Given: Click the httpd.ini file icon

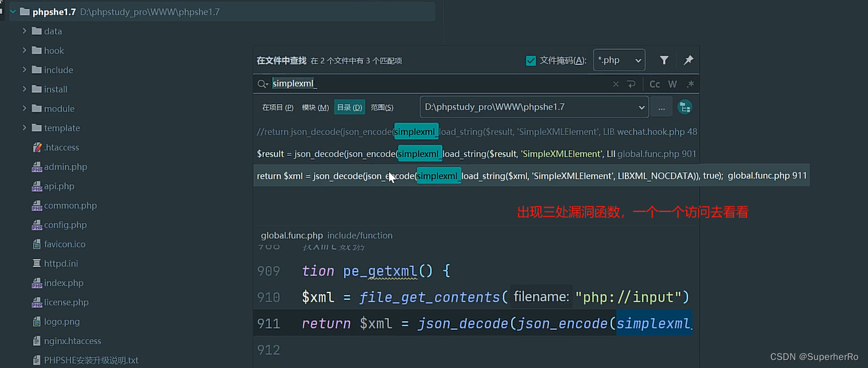Looking at the screenshot, I should [37, 263].
